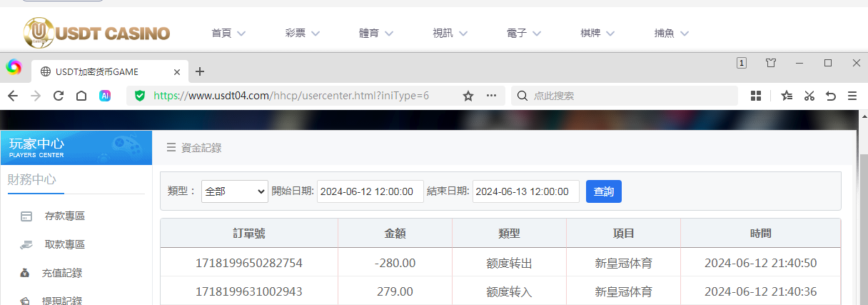Click the 存款專區 card icon

(x=26, y=216)
